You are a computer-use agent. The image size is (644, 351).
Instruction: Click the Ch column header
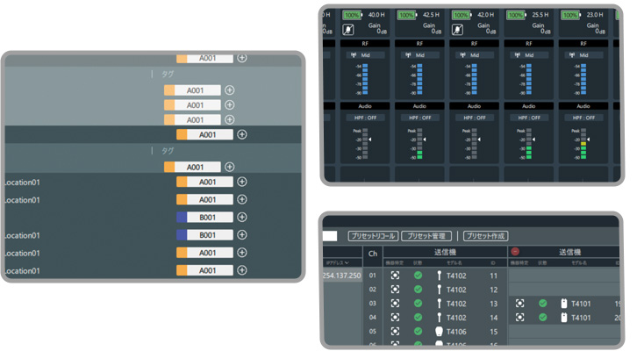(x=373, y=254)
